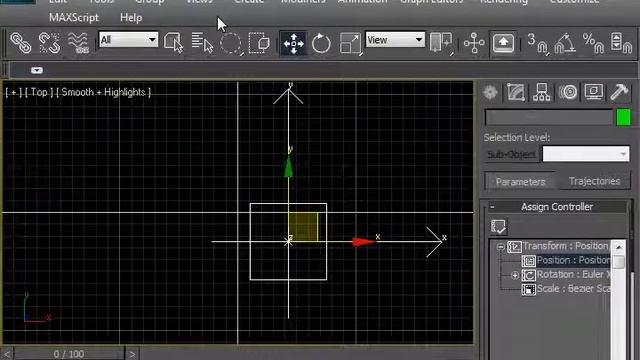Screen dimensions: 640x360
Task: Open the green object color swatch
Action: tap(623, 118)
